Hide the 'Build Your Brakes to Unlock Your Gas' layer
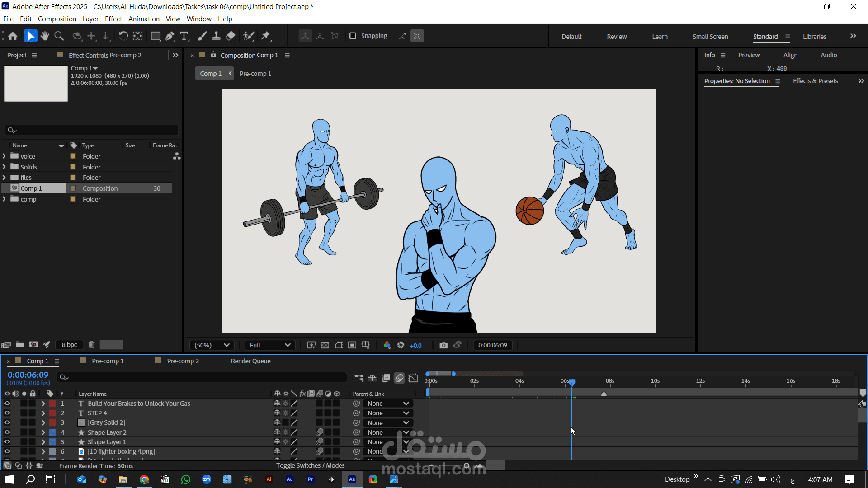The height and width of the screenshot is (488, 868). [7, 404]
